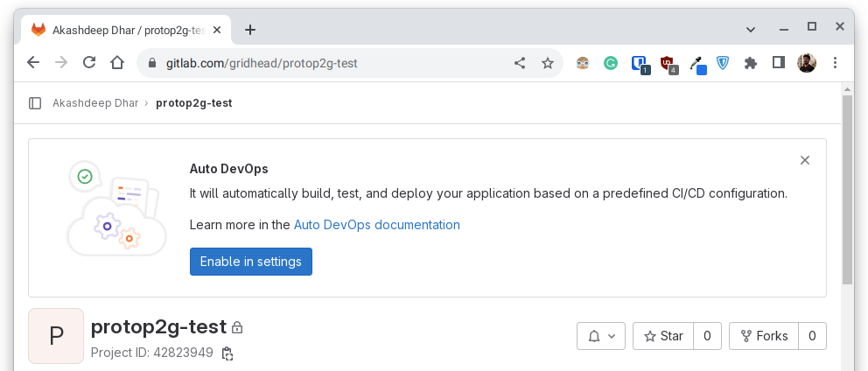Select the protop2g-test browser tab
Viewport: 868px width, 371px height.
pyautogui.click(x=122, y=29)
